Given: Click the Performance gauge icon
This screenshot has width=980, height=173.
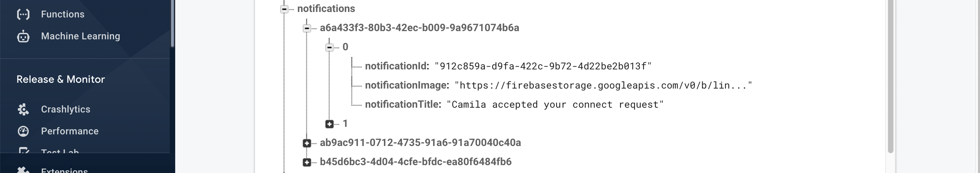Looking at the screenshot, I should [x=23, y=132].
